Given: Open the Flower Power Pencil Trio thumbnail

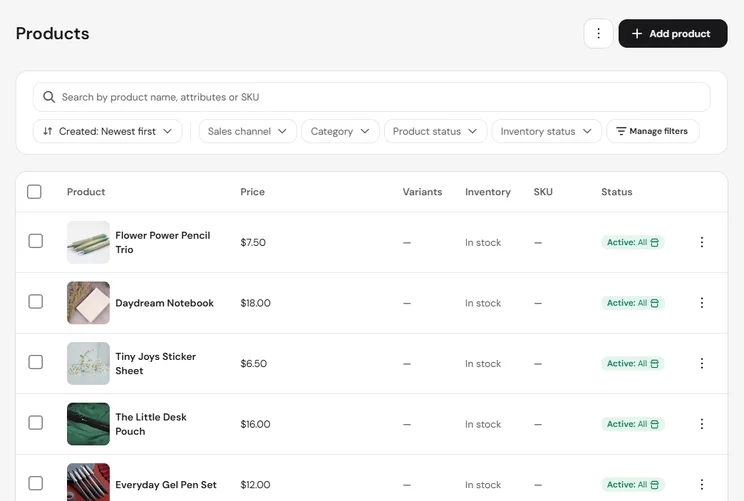Looking at the screenshot, I should [88, 242].
